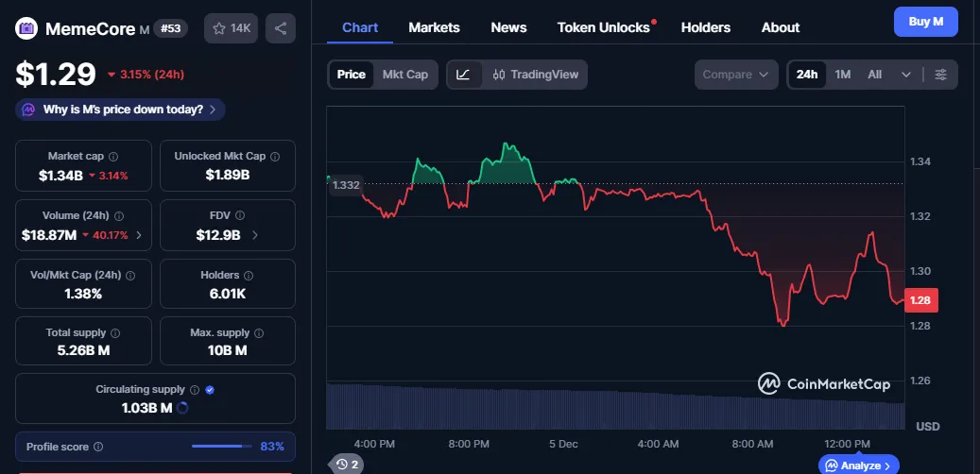Click the 1.03B M circulating supply value

pyautogui.click(x=146, y=409)
